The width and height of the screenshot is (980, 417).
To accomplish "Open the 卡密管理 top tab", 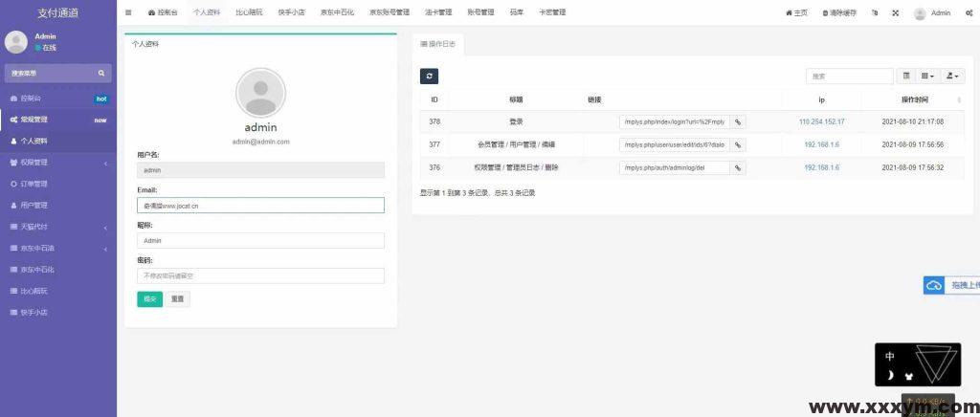I will click(551, 13).
